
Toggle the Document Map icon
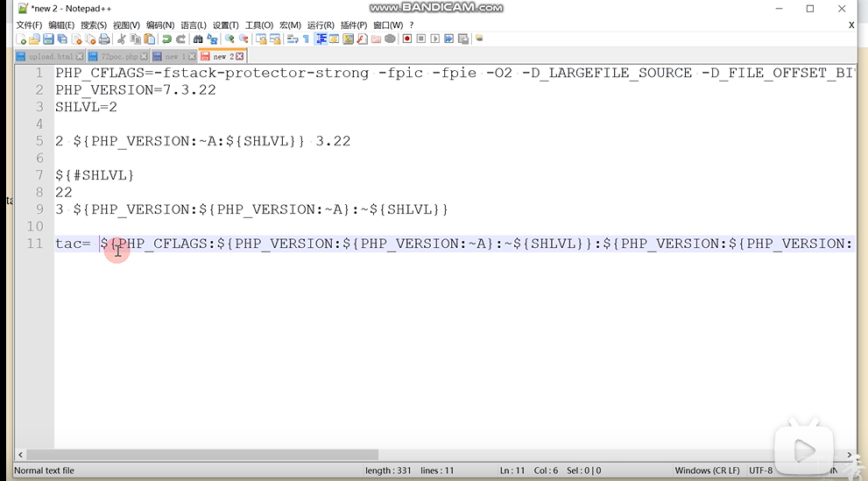click(x=349, y=39)
